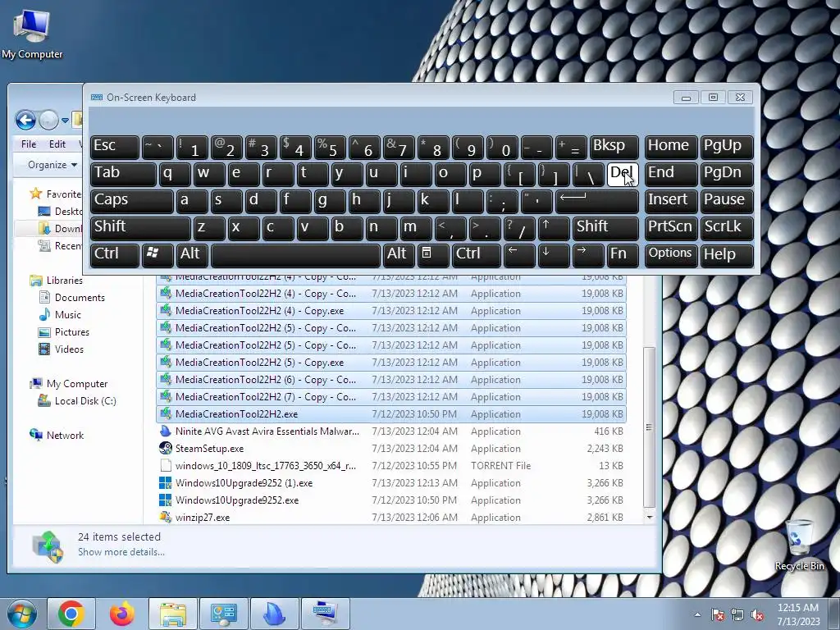Select the windows_10_1809 torrent file
The width and height of the screenshot is (840, 630).
[391, 466]
